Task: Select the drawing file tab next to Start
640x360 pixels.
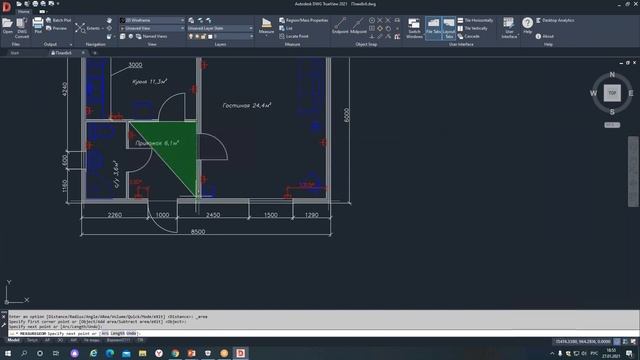Action: (x=64, y=53)
